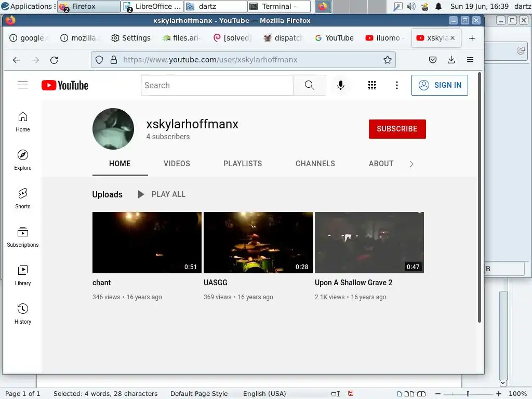This screenshot has width=532, height=399.
Task: Open the 'chant' video title
Action: [101, 283]
